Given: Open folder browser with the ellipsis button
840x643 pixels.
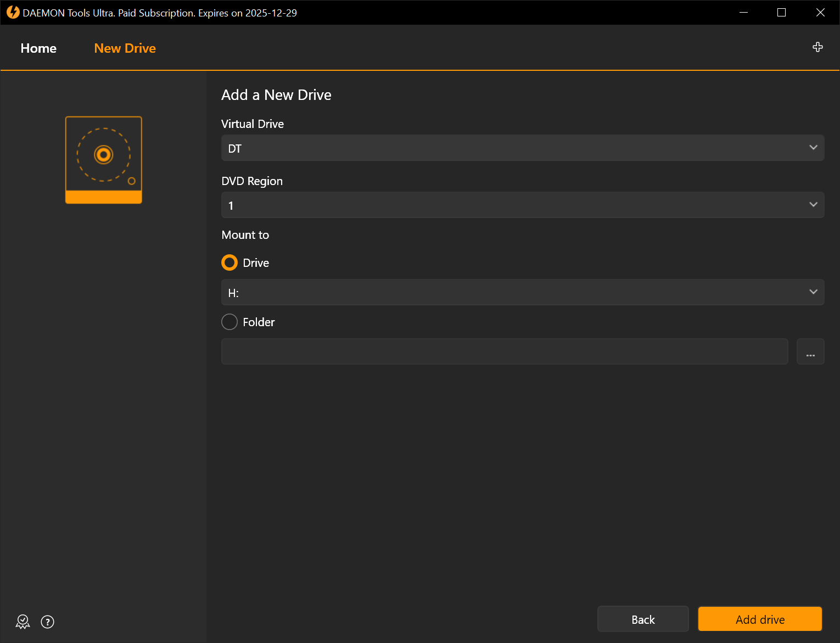Looking at the screenshot, I should [810, 351].
